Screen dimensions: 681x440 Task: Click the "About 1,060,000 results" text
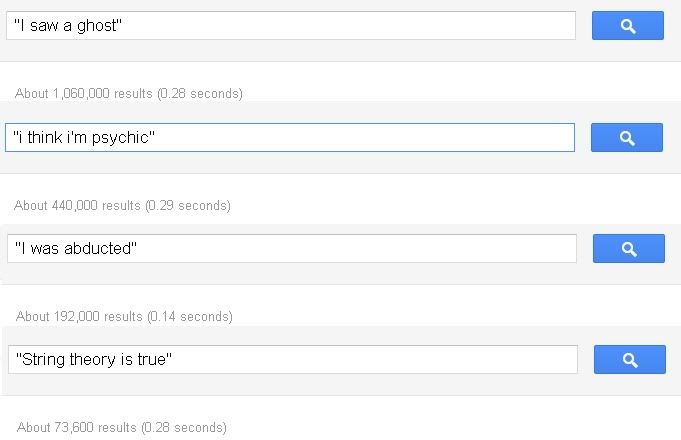[x=84, y=93]
